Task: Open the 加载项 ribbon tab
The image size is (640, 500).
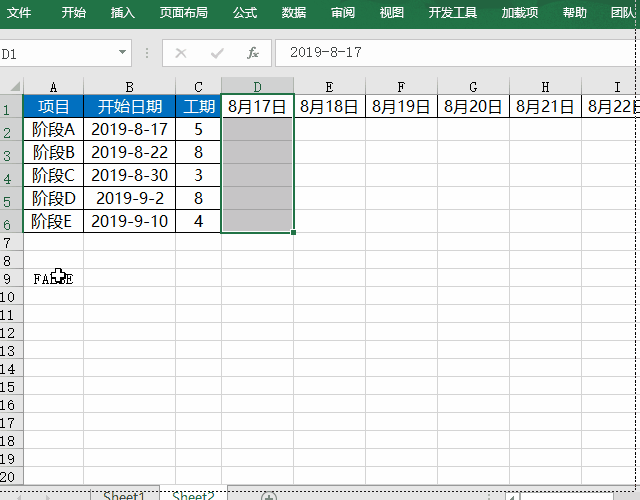Action: coord(520,13)
